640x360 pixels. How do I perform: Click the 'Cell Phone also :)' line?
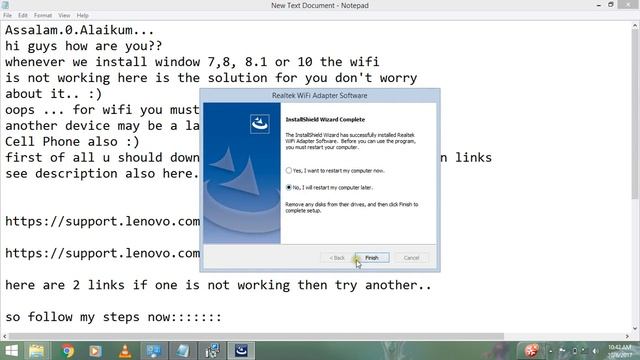click(x=72, y=142)
